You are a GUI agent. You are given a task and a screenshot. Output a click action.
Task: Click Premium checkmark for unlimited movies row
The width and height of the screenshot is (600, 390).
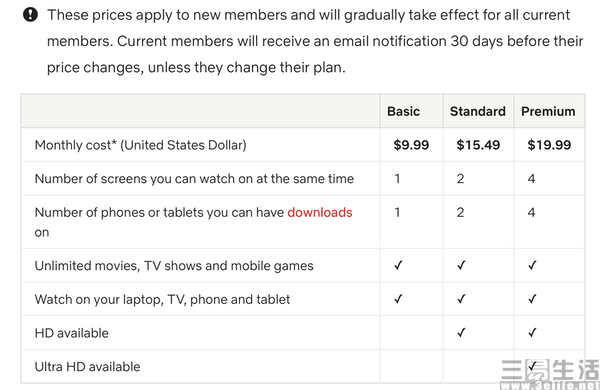(x=532, y=265)
